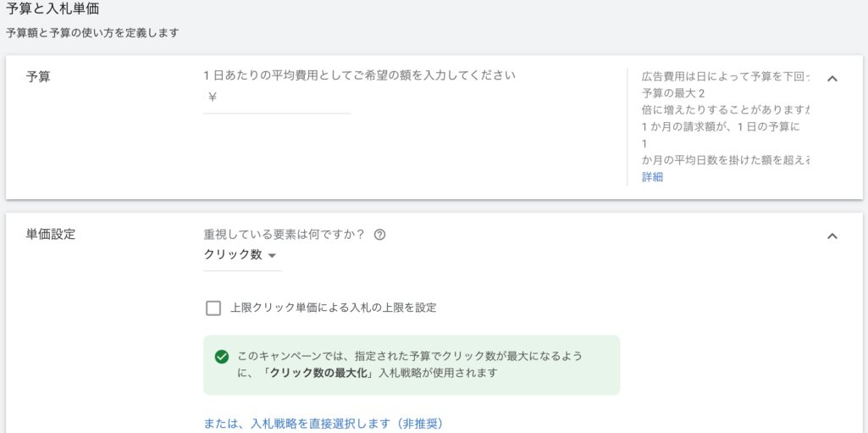Image resolution: width=868 pixels, height=433 pixels.
Task: Click the 上限クリック単価による入札の上限を設定 checkbox label
Action: click(333, 308)
